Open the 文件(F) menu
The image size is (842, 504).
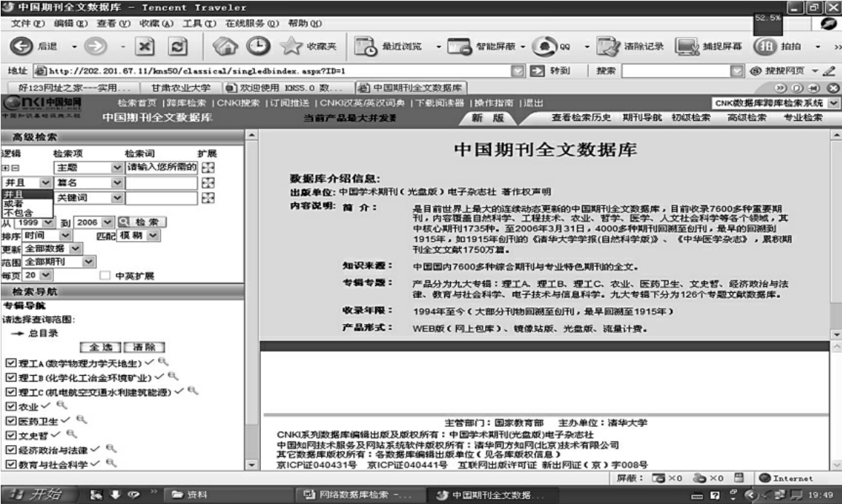28,23
